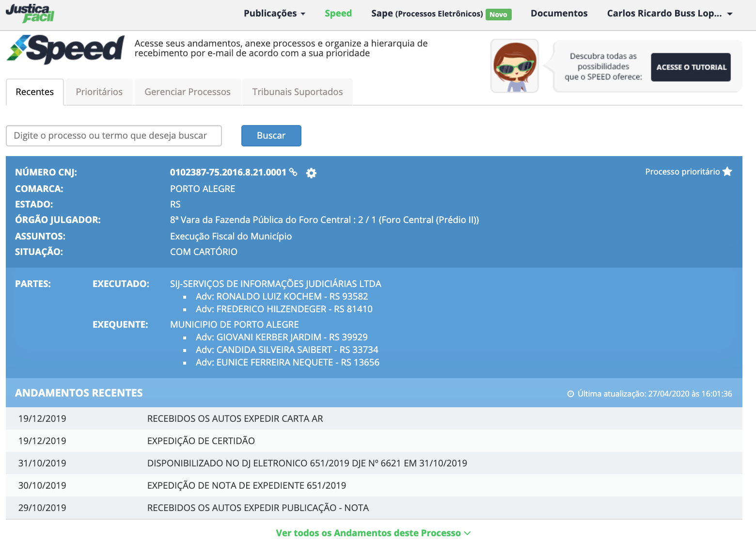756x543 pixels.
Task: Click the Speed logo
Action: [66, 49]
